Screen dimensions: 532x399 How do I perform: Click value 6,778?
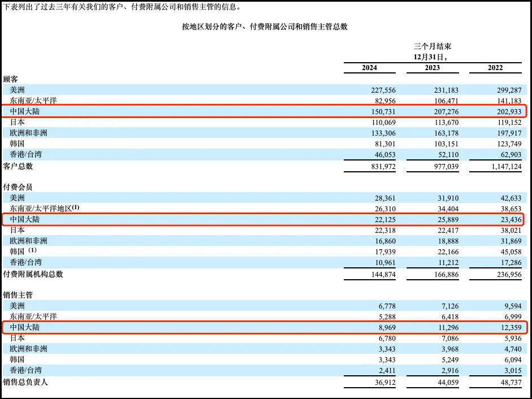(387, 306)
